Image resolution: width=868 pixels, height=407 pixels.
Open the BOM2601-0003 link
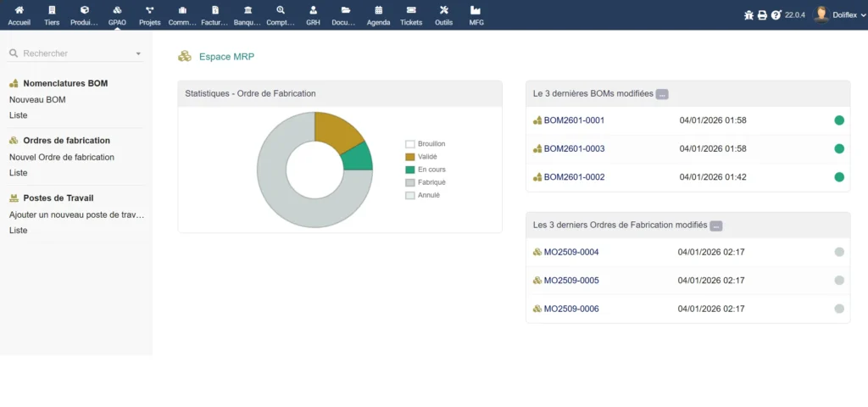pos(574,148)
